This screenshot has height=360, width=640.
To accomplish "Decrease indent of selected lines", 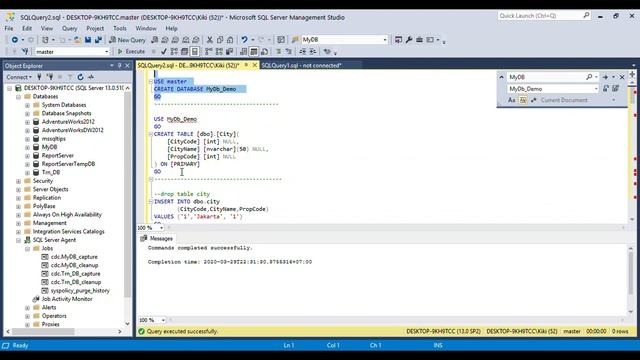I will click(302, 51).
